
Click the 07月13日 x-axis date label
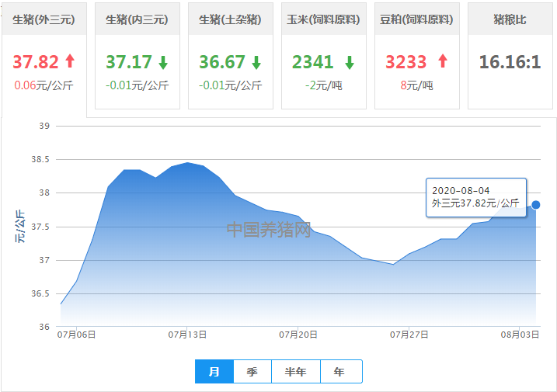pos(187,335)
